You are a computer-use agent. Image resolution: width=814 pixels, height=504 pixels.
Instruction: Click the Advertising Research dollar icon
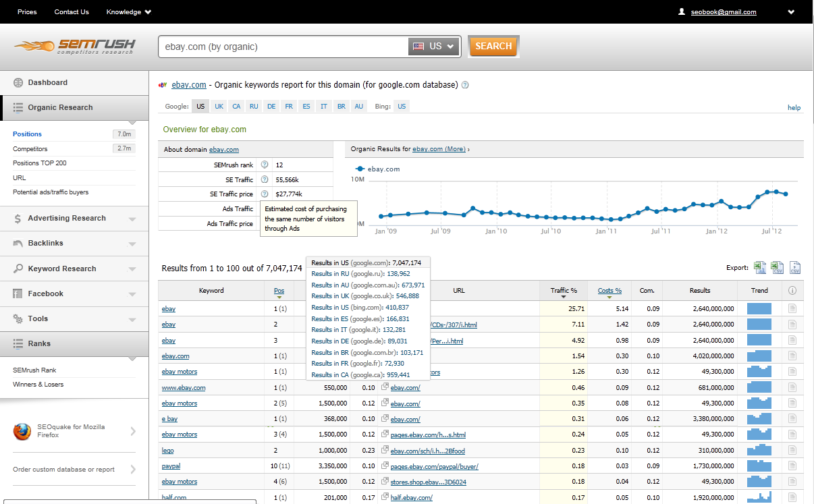point(18,219)
